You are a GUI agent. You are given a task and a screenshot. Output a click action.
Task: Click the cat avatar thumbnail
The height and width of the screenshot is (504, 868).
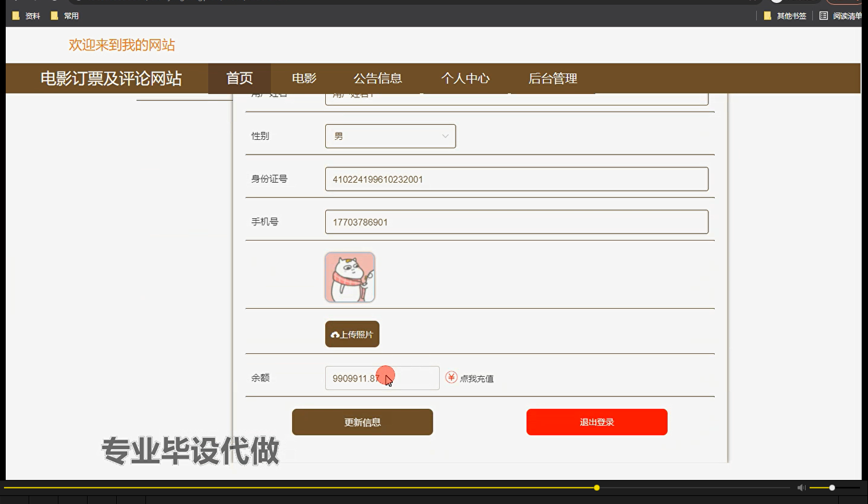point(350,277)
